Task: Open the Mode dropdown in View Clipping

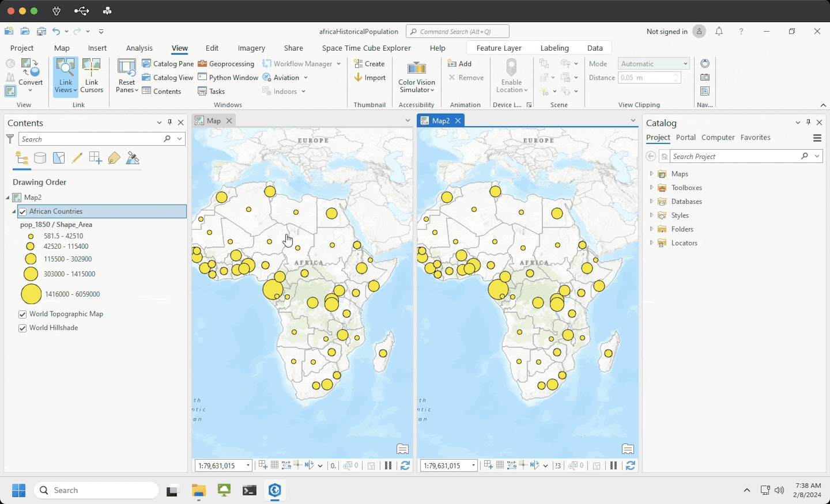Action: pos(654,64)
